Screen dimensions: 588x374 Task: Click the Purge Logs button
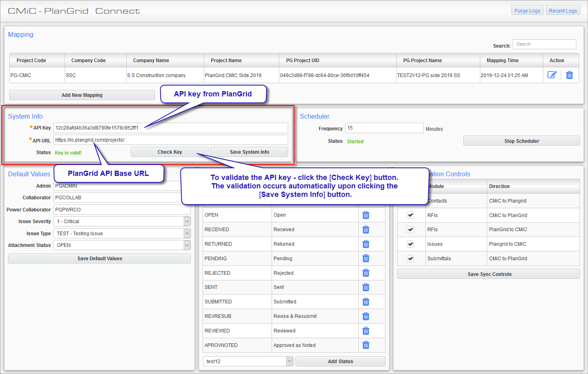pyautogui.click(x=527, y=10)
